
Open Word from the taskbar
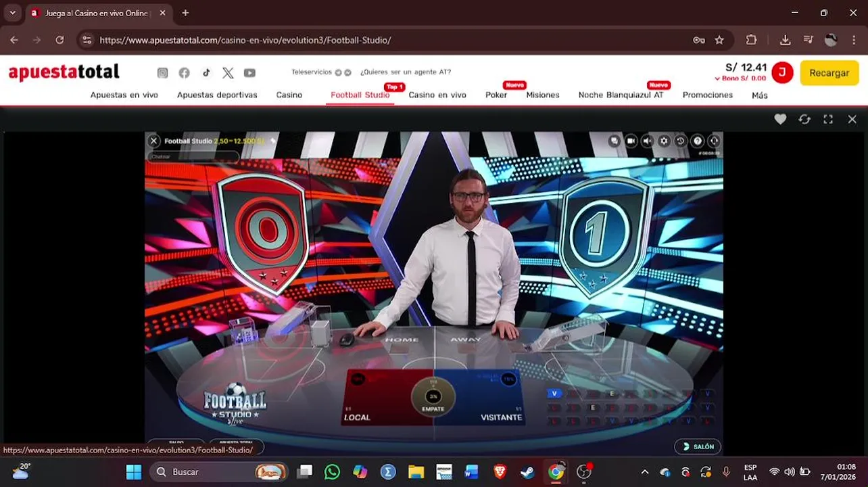[471, 471]
